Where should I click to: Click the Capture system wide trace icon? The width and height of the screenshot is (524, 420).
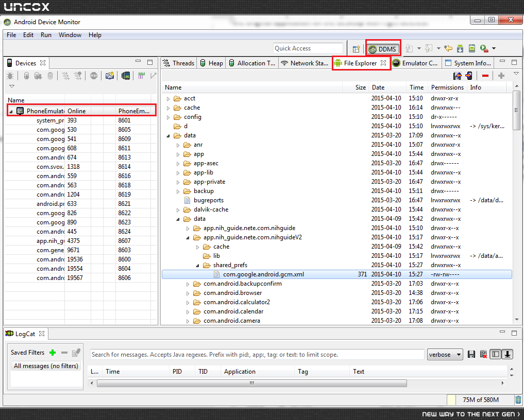point(141,76)
